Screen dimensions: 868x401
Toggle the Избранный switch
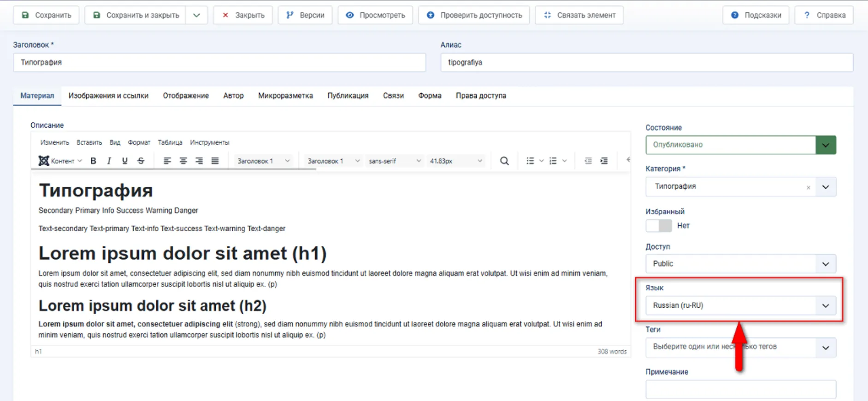(x=659, y=226)
